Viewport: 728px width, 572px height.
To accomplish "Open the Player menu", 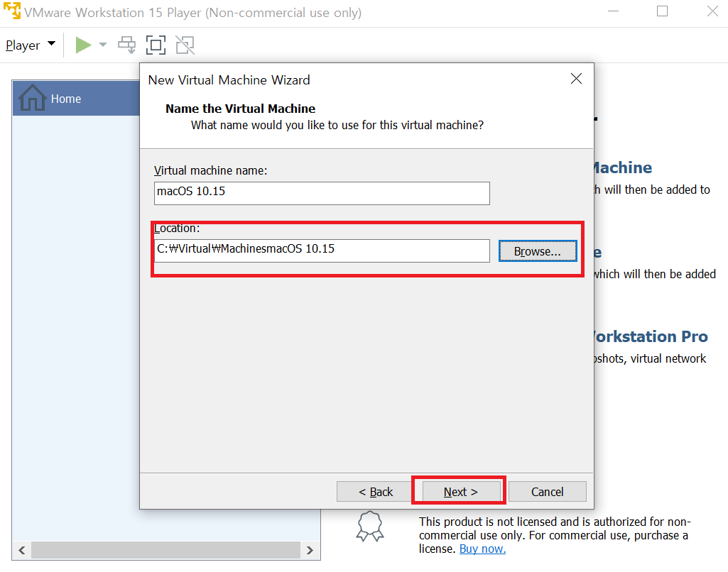I will pos(30,45).
